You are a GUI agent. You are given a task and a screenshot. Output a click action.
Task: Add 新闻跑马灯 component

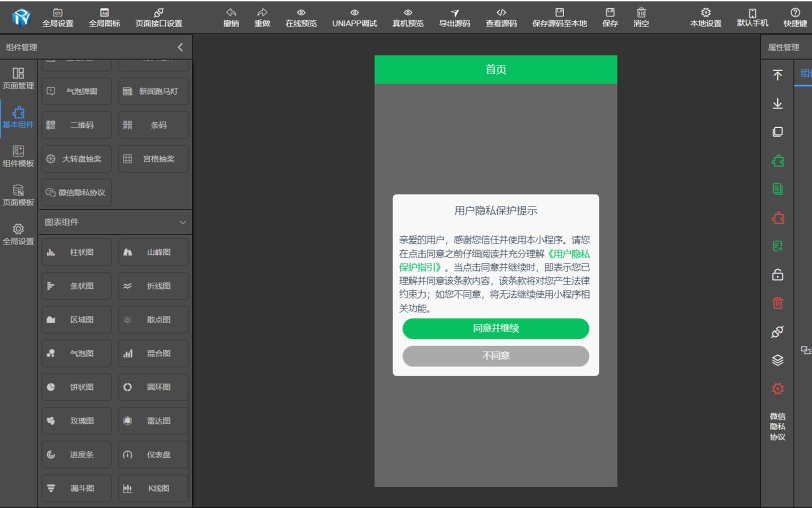tap(153, 91)
